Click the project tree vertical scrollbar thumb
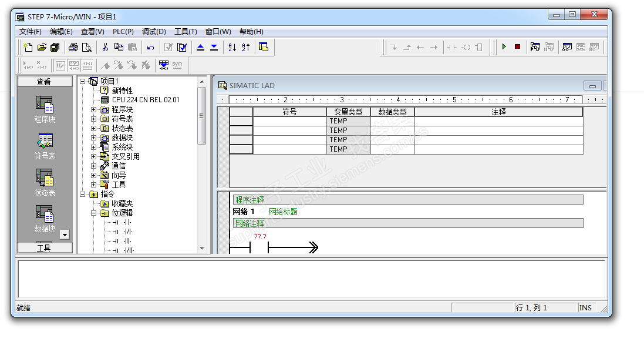The image size is (644, 355). (x=202, y=116)
